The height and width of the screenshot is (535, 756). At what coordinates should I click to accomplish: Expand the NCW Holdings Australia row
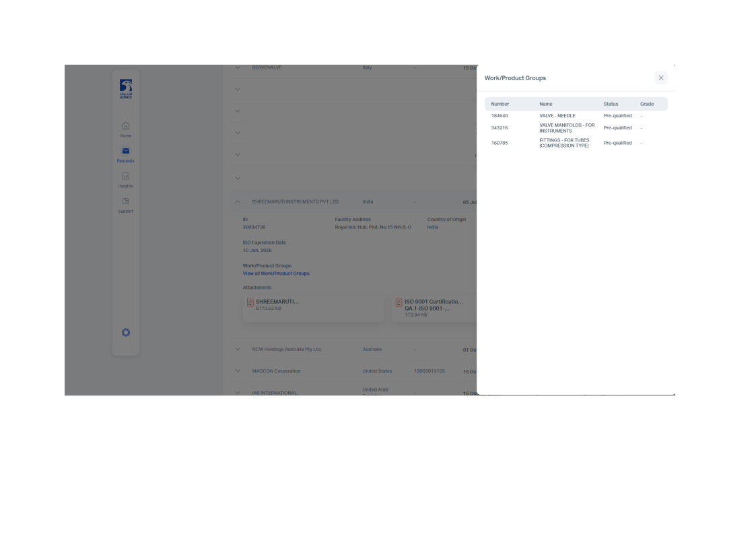[x=237, y=349]
